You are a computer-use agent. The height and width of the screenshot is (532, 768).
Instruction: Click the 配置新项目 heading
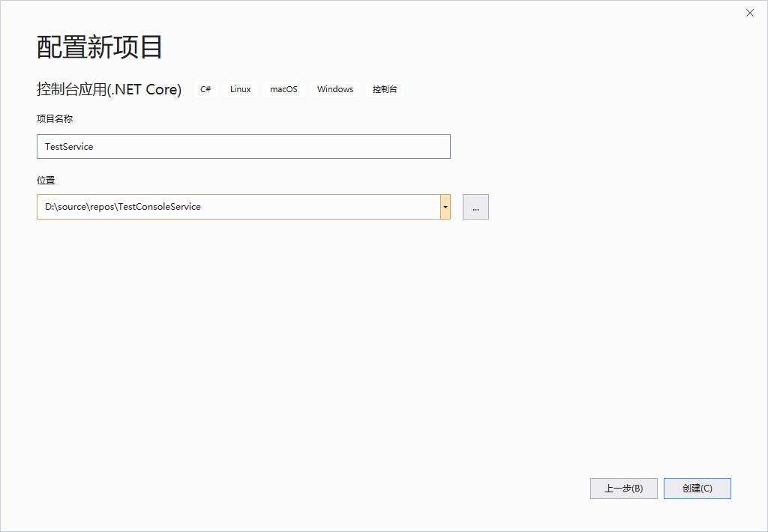[x=100, y=47]
